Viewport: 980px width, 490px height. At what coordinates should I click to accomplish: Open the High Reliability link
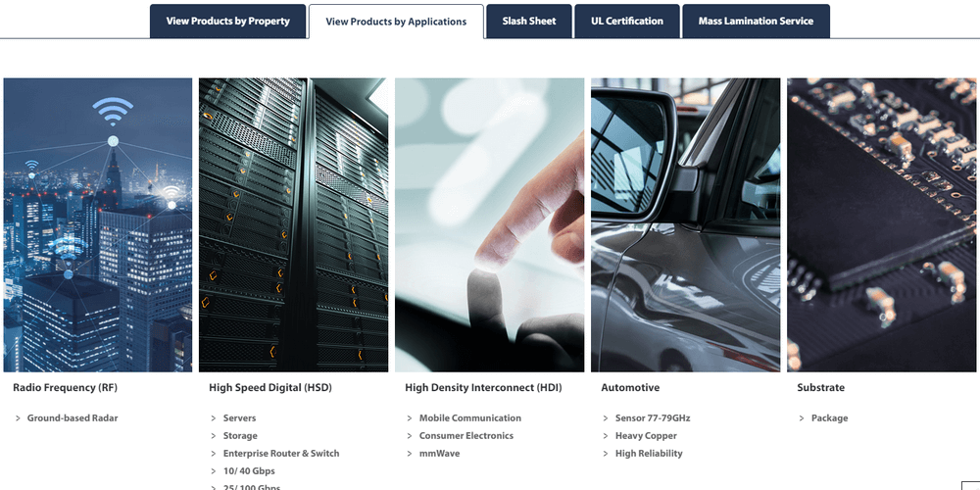click(x=649, y=453)
